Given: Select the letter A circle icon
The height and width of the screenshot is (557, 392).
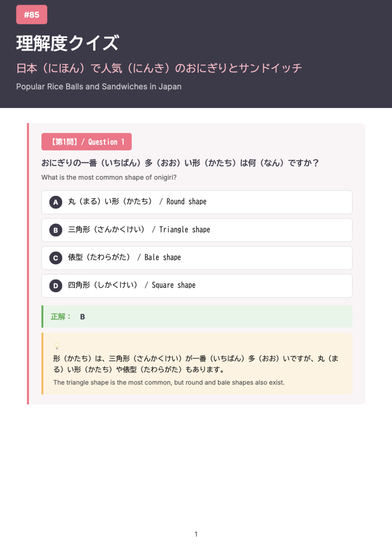Looking at the screenshot, I should (56, 202).
